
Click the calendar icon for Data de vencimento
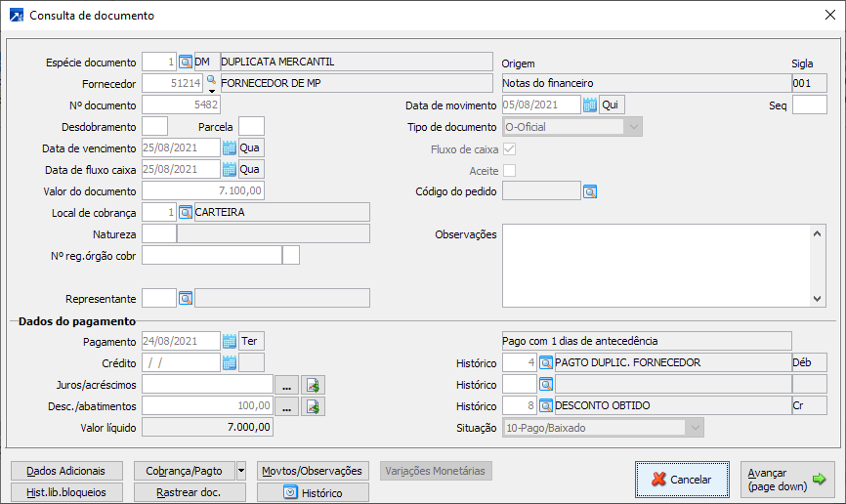(230, 147)
